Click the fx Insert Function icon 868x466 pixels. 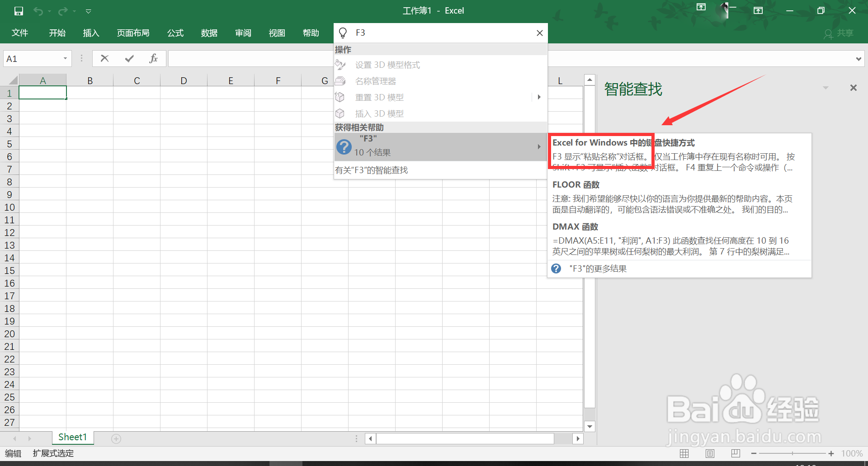[x=154, y=58]
